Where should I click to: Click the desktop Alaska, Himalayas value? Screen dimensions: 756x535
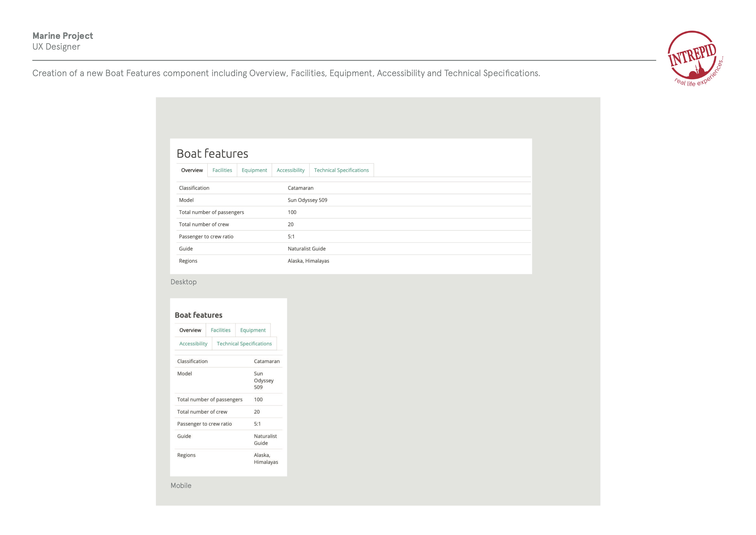click(308, 261)
